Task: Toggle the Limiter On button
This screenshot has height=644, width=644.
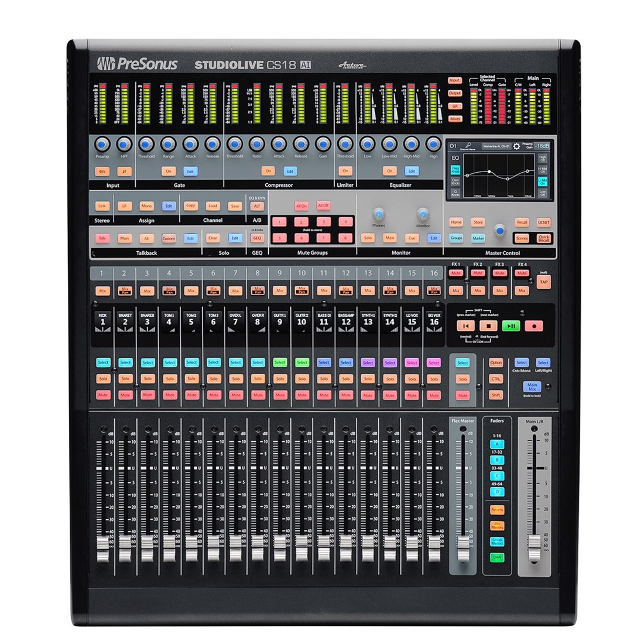Action: click(x=345, y=172)
